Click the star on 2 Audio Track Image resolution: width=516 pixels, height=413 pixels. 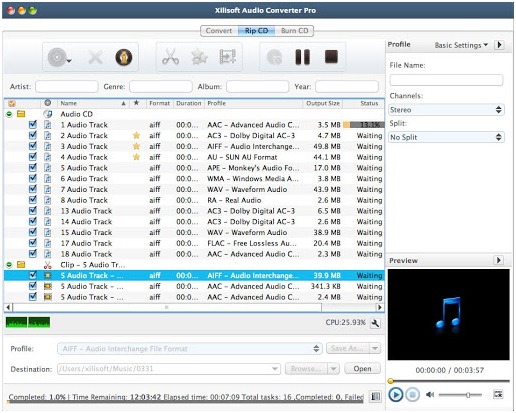(136, 135)
